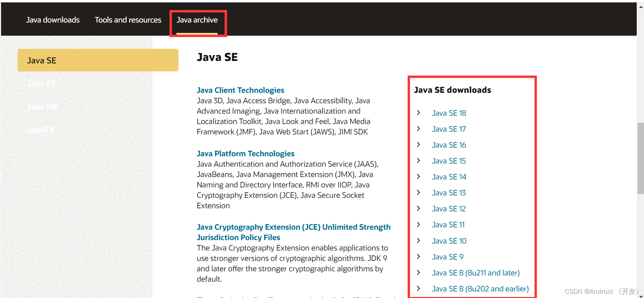Open Java SE 8 (8u202 and earlier)
Viewport: 644px width, 298px height.
[480, 289]
